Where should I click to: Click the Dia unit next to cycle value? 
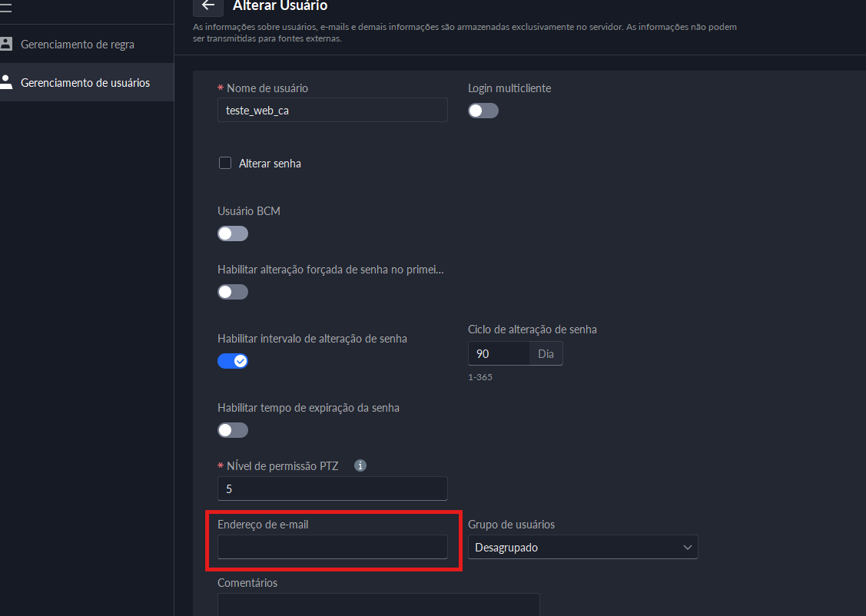tap(546, 353)
